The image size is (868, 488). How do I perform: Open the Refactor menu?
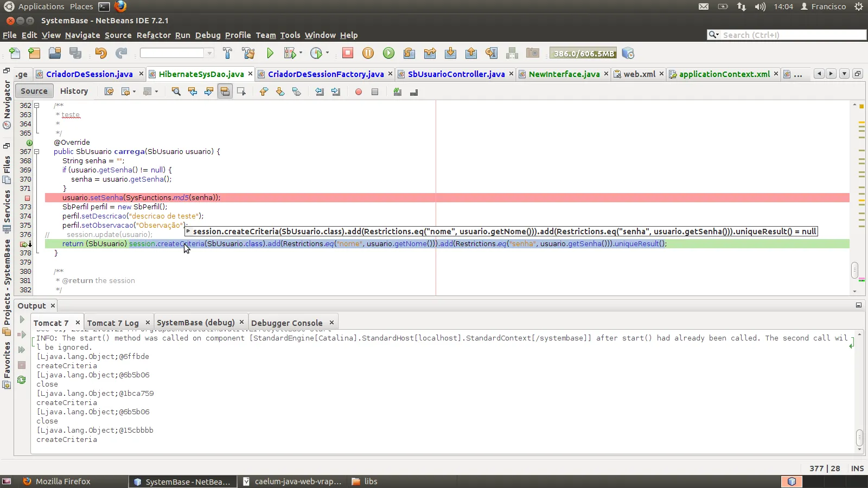tap(154, 35)
